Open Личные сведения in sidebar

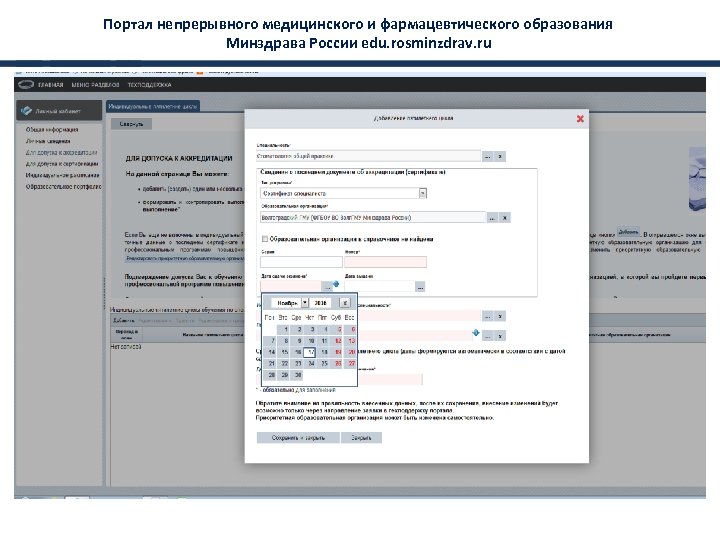48,141
